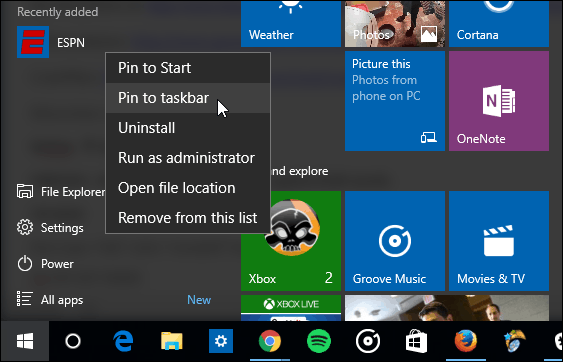Screen dimensions: 563x362
Task: Launch Firefox from taskbar
Action: pos(466,341)
